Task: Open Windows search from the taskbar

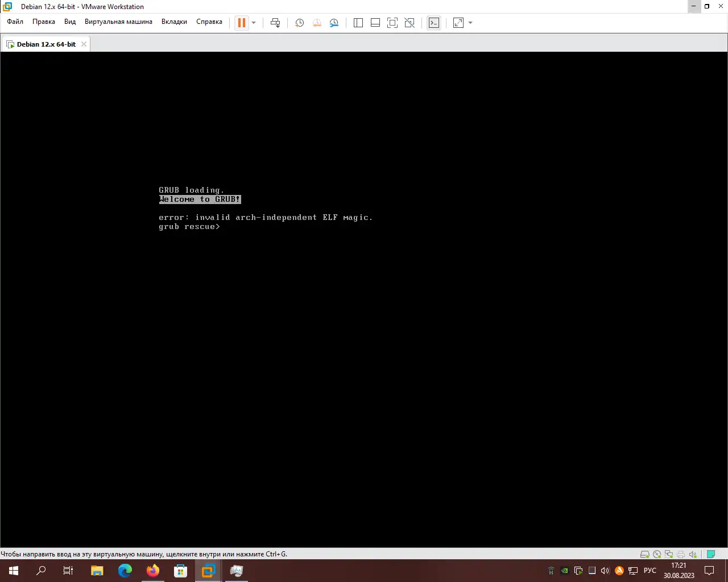Action: tap(41, 571)
